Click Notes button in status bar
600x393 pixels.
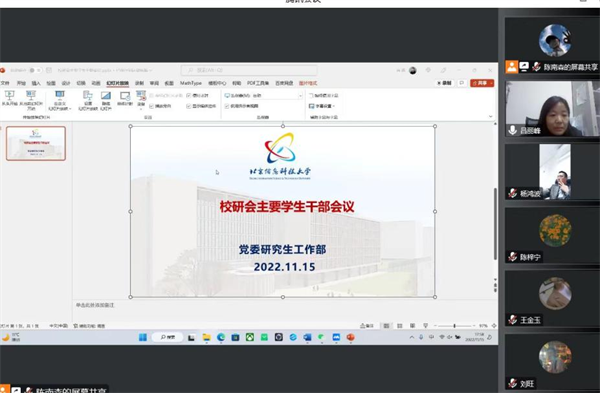tap(367, 326)
